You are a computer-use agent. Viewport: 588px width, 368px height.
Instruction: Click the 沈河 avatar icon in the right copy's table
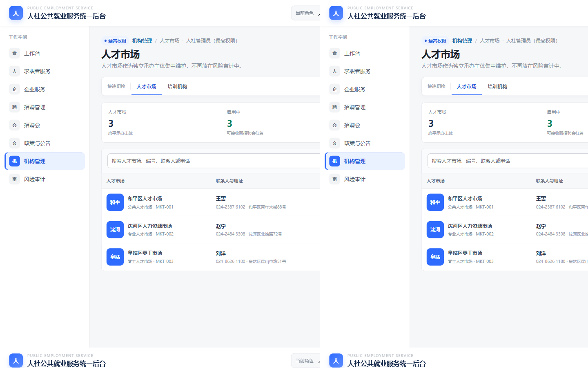tap(435, 230)
